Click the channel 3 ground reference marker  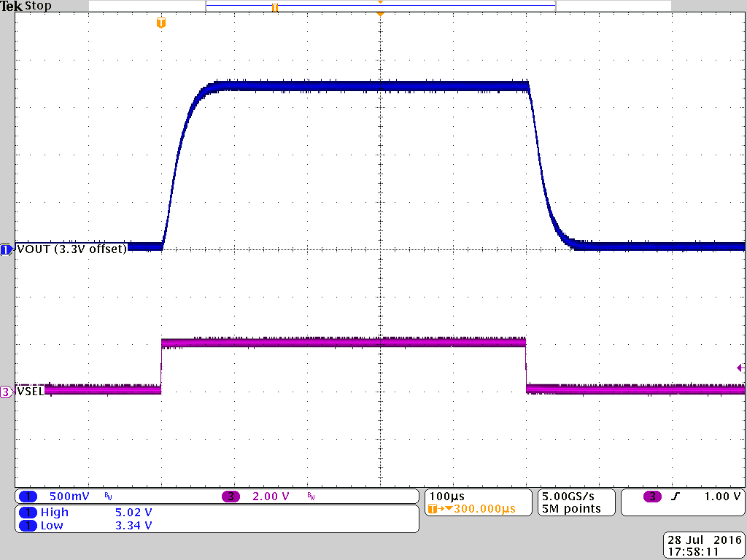pos(6,392)
